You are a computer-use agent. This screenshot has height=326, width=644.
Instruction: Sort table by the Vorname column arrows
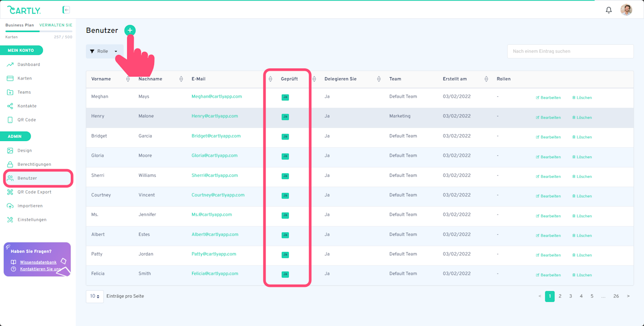coord(128,79)
